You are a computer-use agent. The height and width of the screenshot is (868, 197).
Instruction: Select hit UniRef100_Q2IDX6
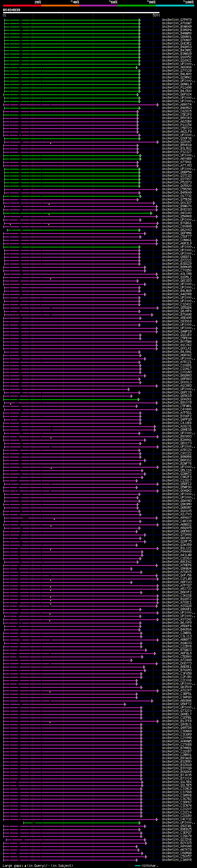coord(177,839)
